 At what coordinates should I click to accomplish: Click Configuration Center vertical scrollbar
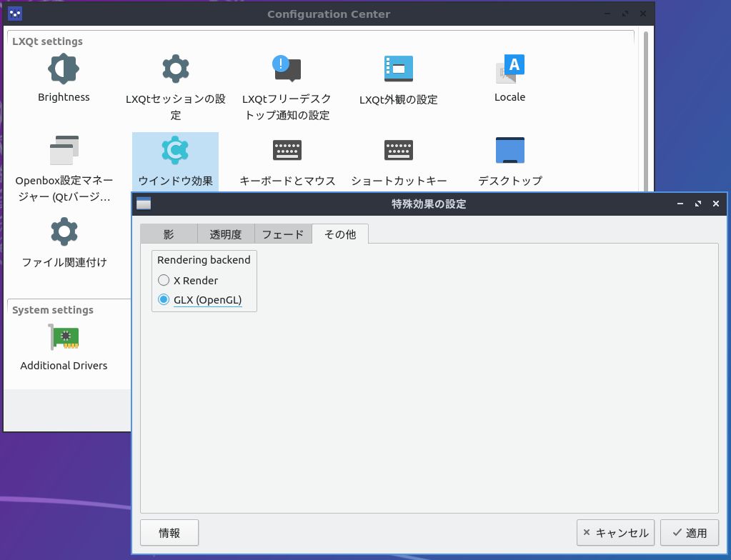pyautogui.click(x=646, y=112)
